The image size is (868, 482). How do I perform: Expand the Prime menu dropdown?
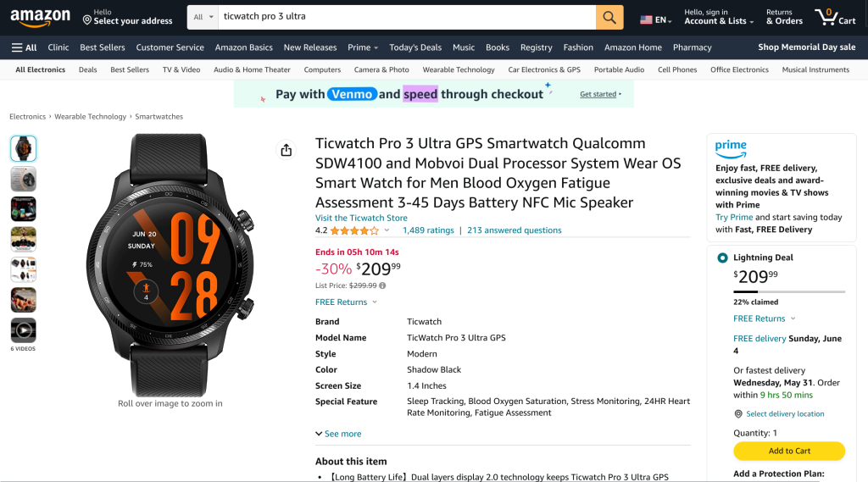click(x=363, y=47)
